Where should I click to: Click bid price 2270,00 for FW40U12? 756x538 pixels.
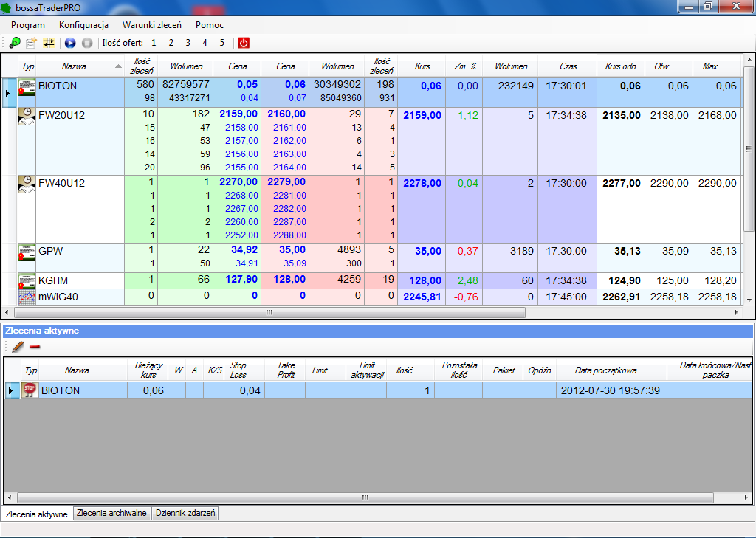tap(238, 182)
